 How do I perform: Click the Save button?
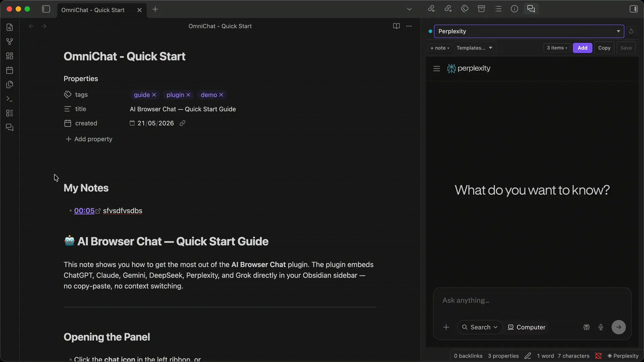(626, 48)
